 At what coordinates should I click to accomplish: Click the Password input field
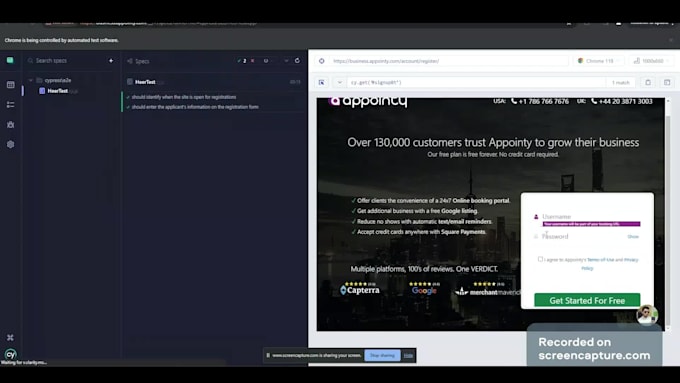point(583,236)
